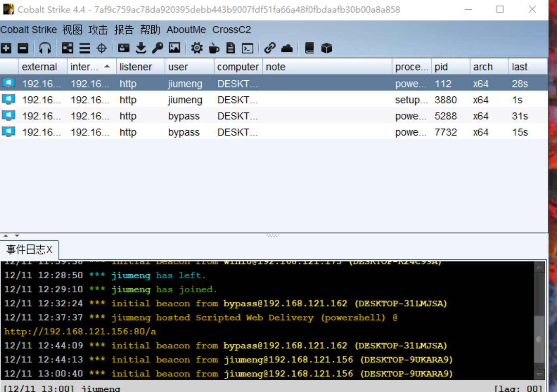Show targets view with crosshair icon
The height and width of the screenshot is (392, 557).
coord(102,48)
